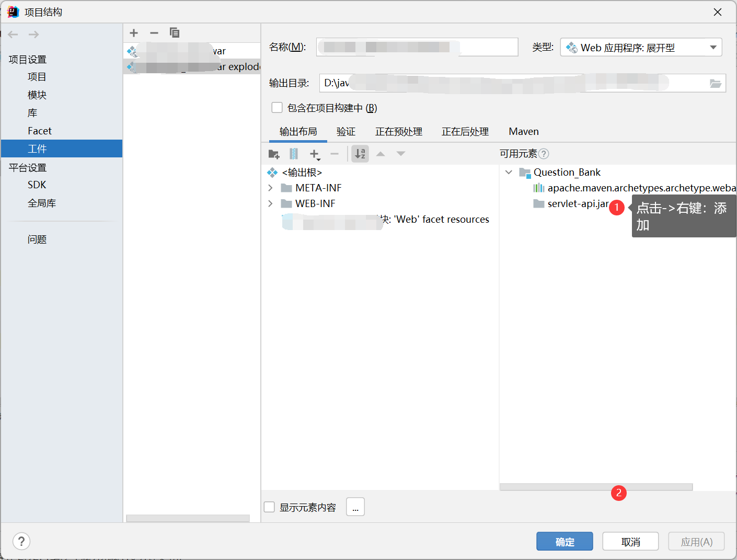This screenshot has height=560, width=737.
Task: Move selected element down
Action: click(401, 154)
